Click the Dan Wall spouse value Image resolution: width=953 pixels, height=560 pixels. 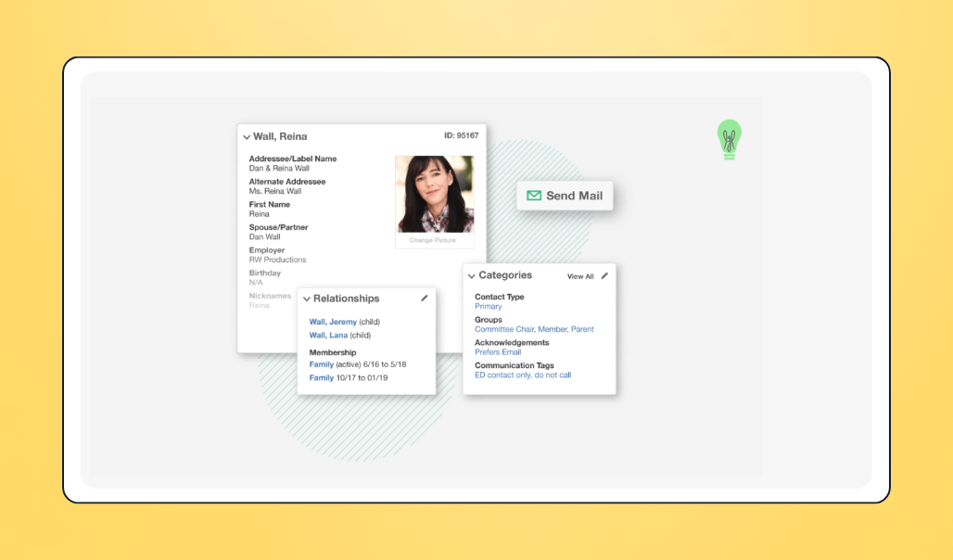click(264, 237)
